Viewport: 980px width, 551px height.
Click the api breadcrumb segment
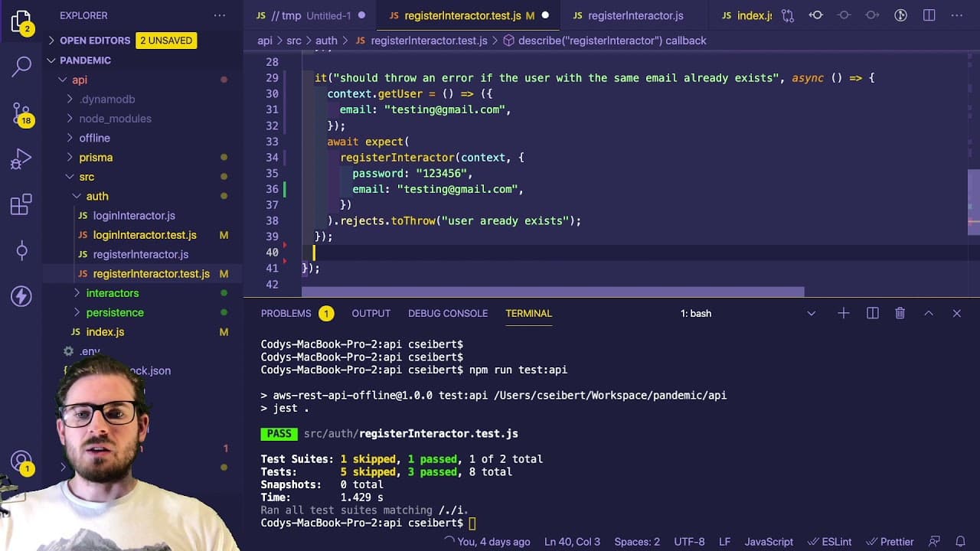[264, 41]
